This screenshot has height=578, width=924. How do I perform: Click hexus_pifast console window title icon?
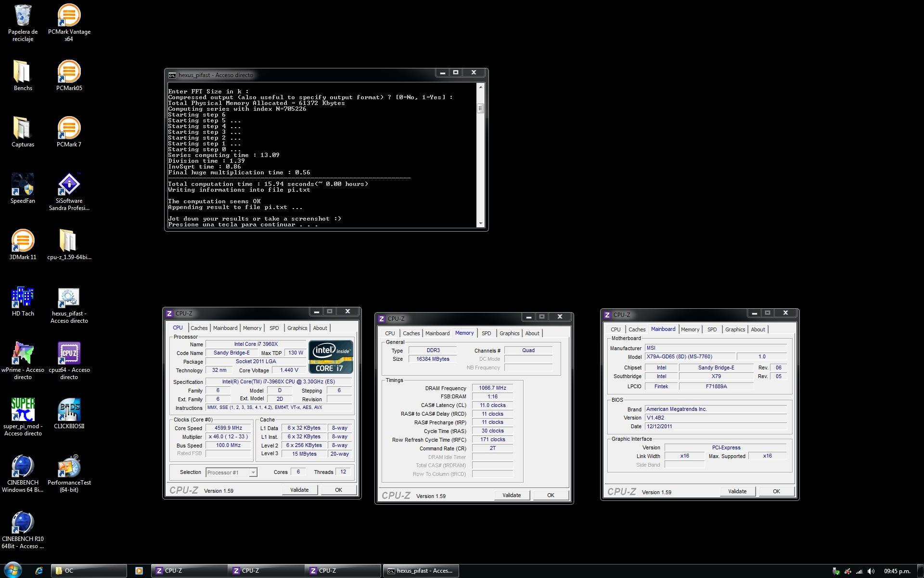pyautogui.click(x=172, y=75)
